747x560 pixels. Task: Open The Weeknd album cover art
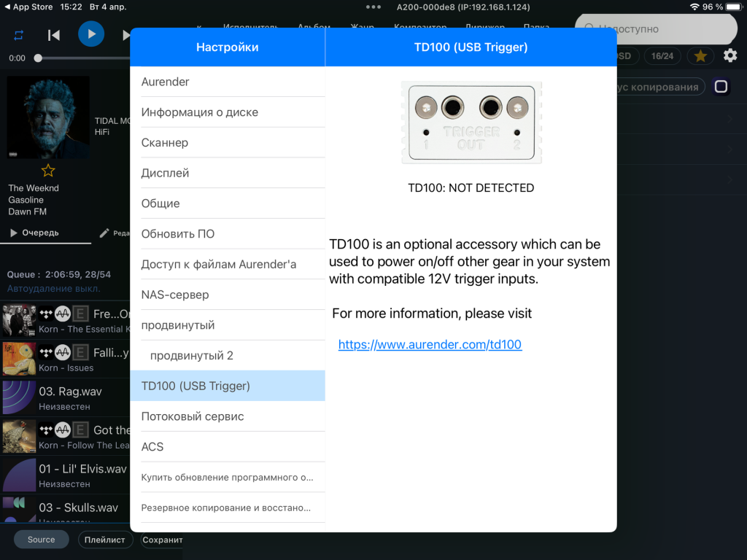tap(48, 117)
